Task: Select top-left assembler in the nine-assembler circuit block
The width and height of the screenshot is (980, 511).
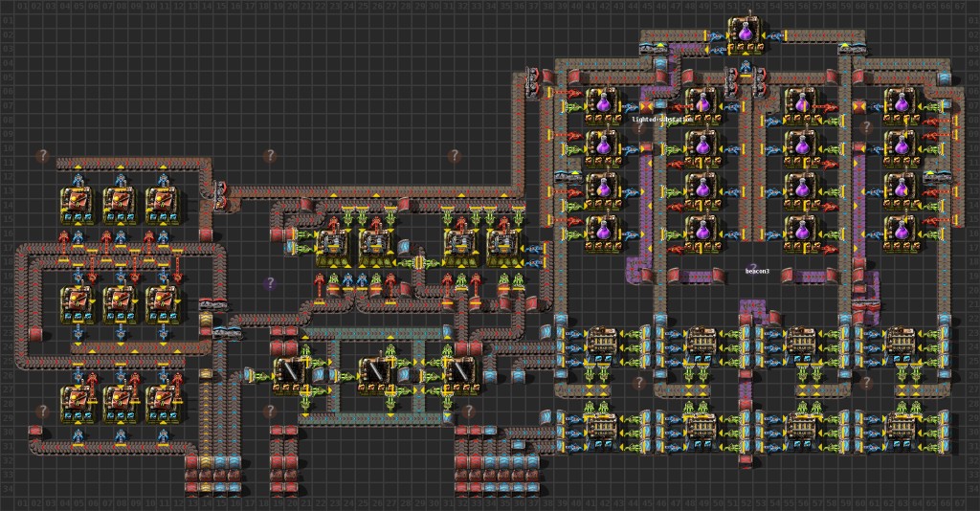Action: point(78,206)
